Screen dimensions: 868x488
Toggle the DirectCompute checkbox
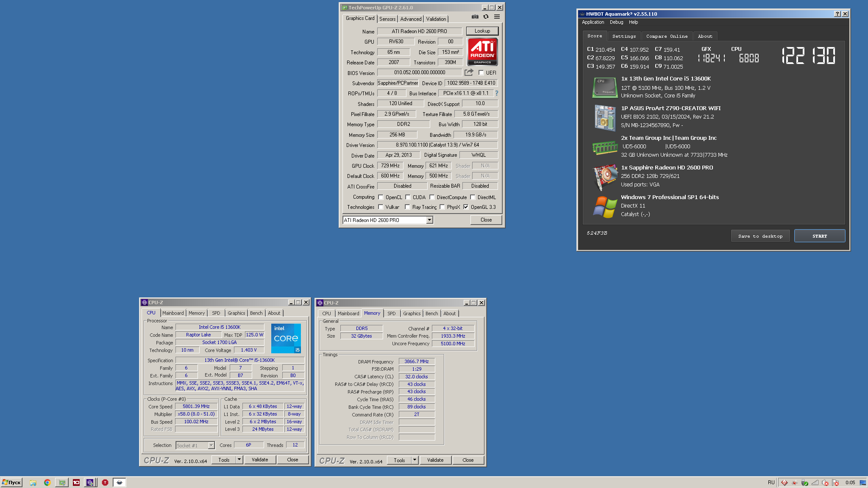pos(432,197)
